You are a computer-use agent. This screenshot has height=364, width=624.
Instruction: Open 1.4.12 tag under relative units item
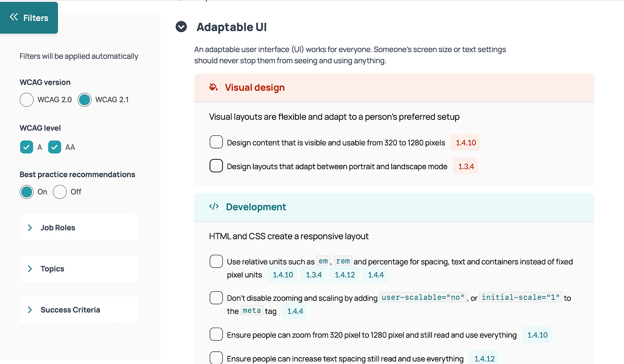point(345,275)
